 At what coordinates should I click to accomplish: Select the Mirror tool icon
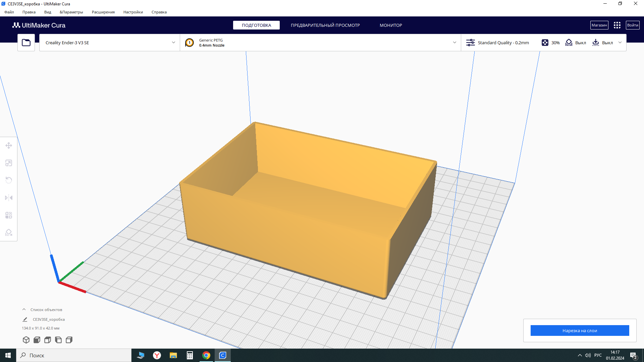(9, 198)
